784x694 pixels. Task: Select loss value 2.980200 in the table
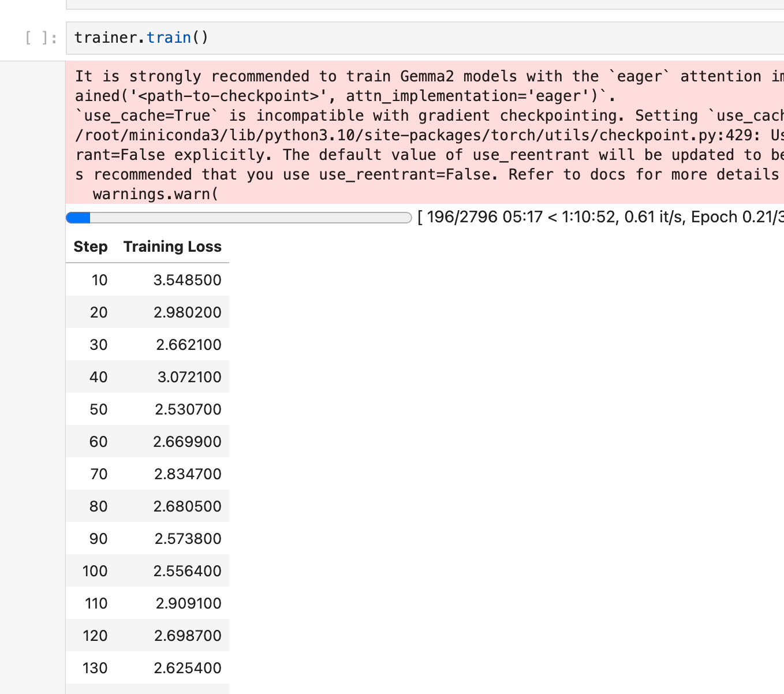tap(187, 312)
